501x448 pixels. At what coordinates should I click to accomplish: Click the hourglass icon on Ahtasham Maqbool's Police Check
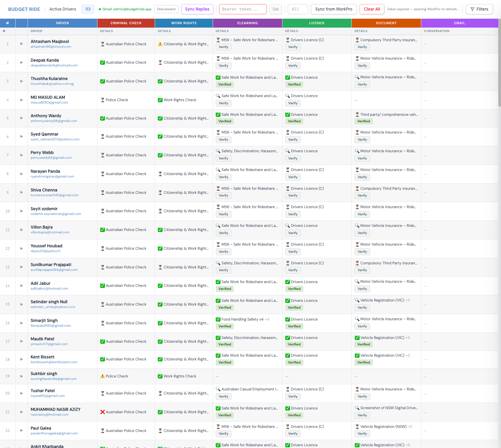(x=102, y=44)
